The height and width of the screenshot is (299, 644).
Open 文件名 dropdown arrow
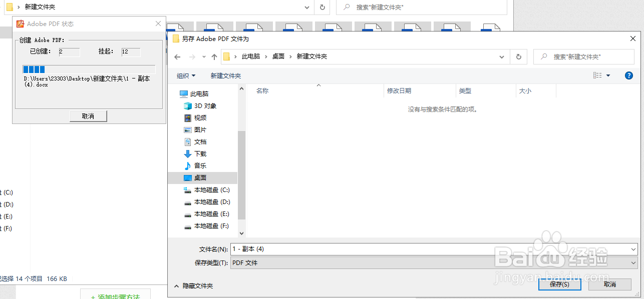633,249
